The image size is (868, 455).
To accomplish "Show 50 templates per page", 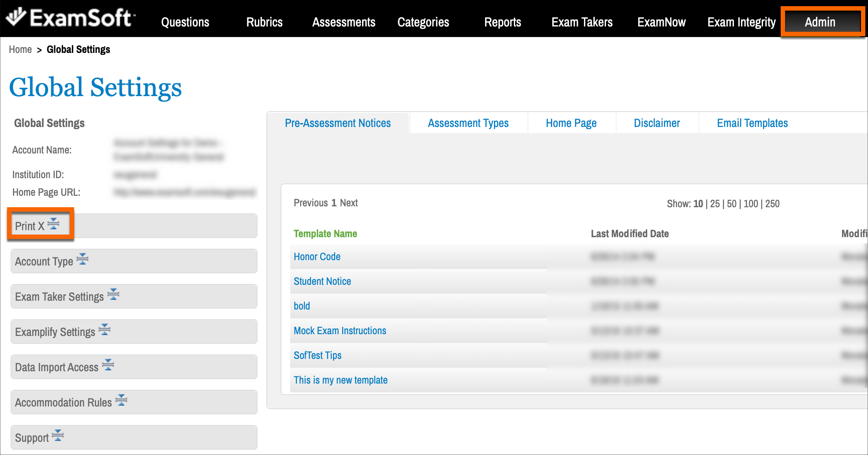I will tap(732, 204).
